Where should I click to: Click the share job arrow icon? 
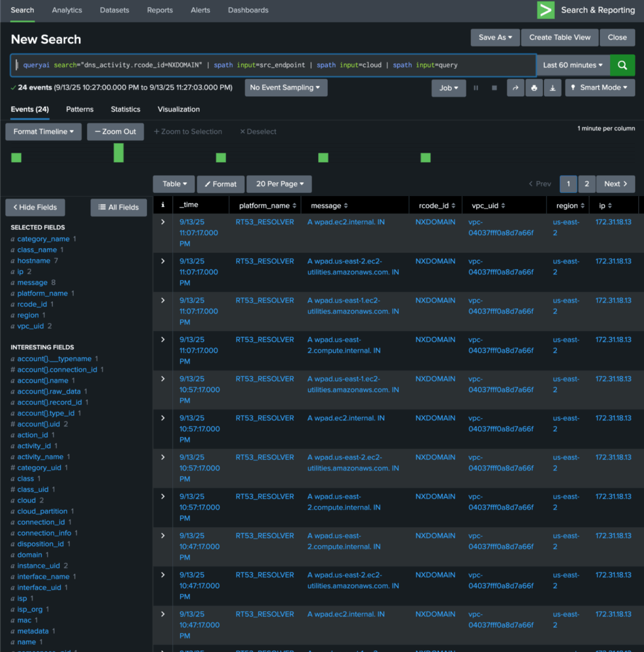tap(515, 88)
